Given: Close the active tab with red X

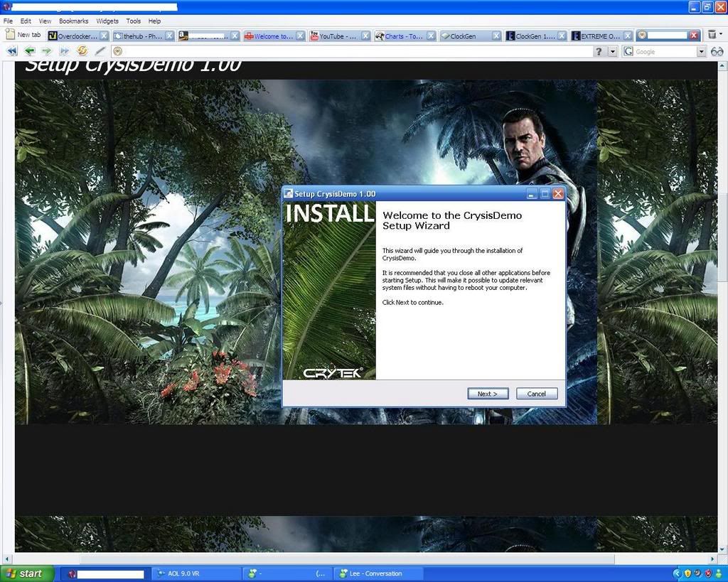Looking at the screenshot, I should [694, 36].
